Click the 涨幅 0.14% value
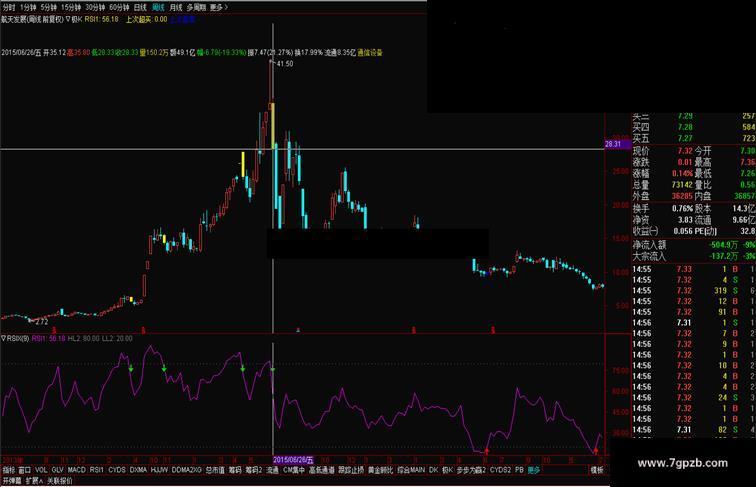Viewport: 756px width, 487px height. (682, 174)
